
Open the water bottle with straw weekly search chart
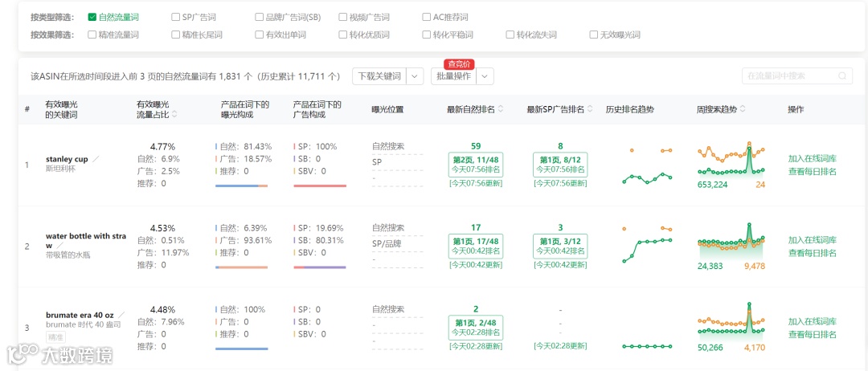pyautogui.click(x=731, y=240)
